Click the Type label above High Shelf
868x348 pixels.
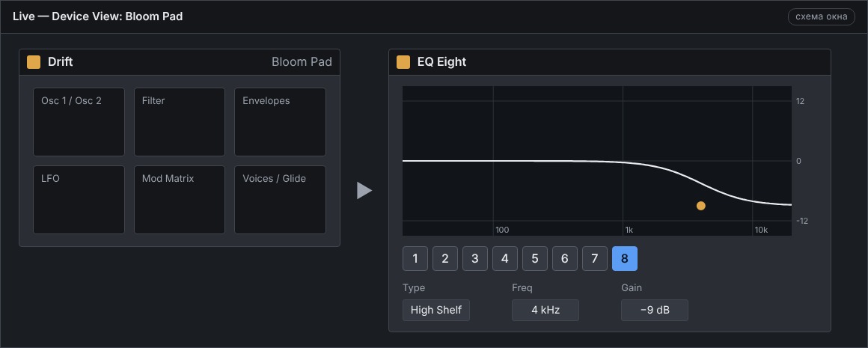[414, 287]
